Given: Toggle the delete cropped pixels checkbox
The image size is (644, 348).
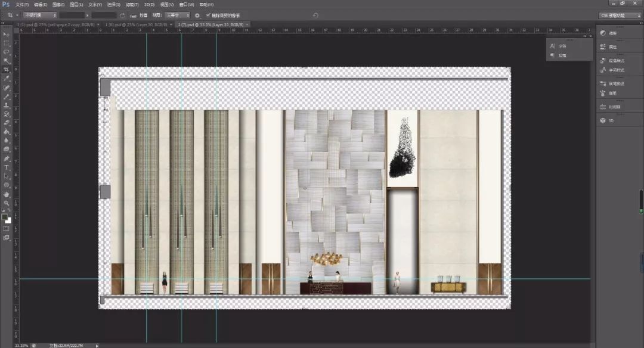Looking at the screenshot, I should [x=208, y=15].
